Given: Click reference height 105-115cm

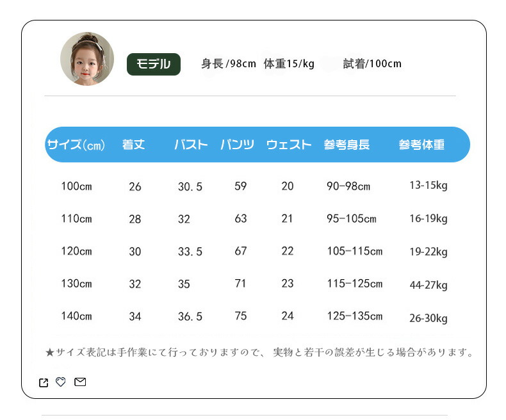Looking at the screenshot, I should [355, 251].
